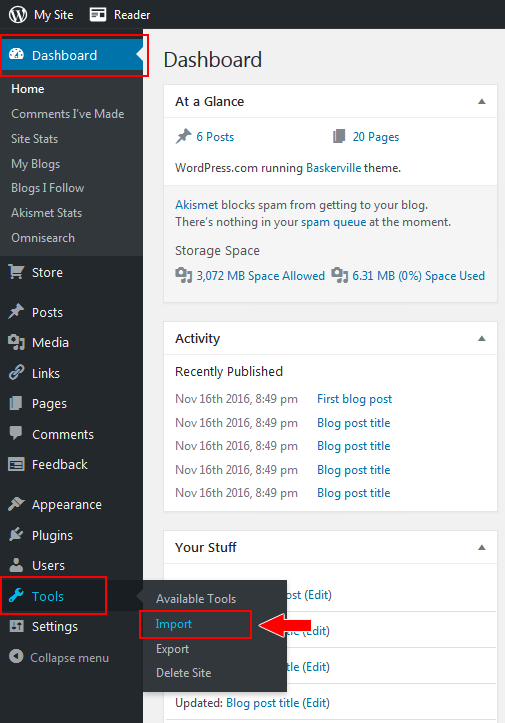
Task: Toggle the Your Stuff panel arrow
Action: 481,547
